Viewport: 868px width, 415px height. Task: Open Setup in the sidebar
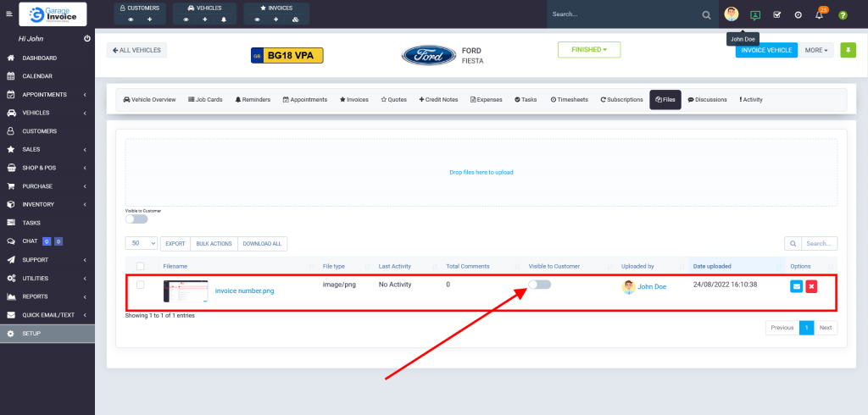47,334
